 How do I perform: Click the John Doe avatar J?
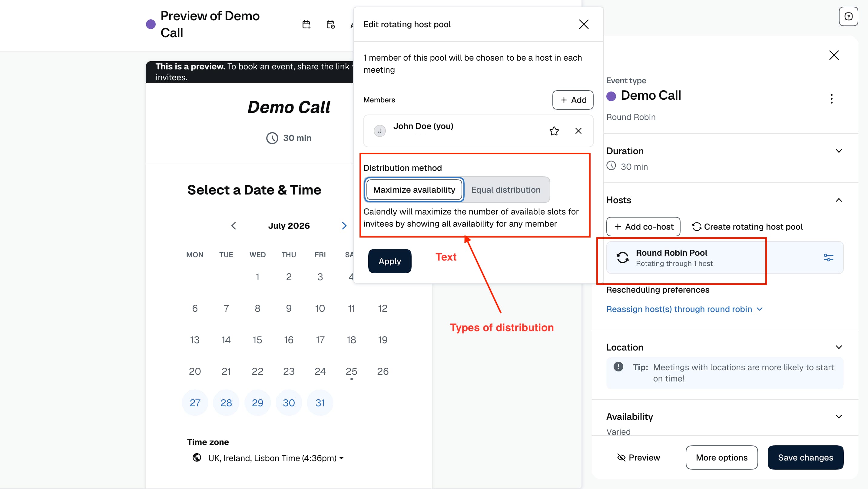379,131
